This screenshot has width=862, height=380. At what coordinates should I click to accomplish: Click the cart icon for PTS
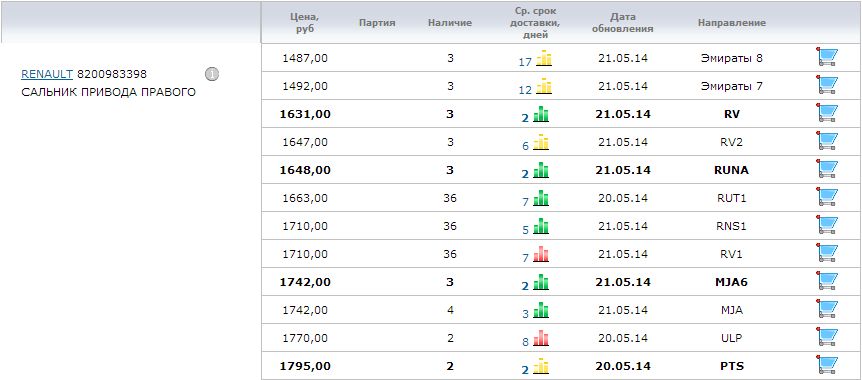827,366
